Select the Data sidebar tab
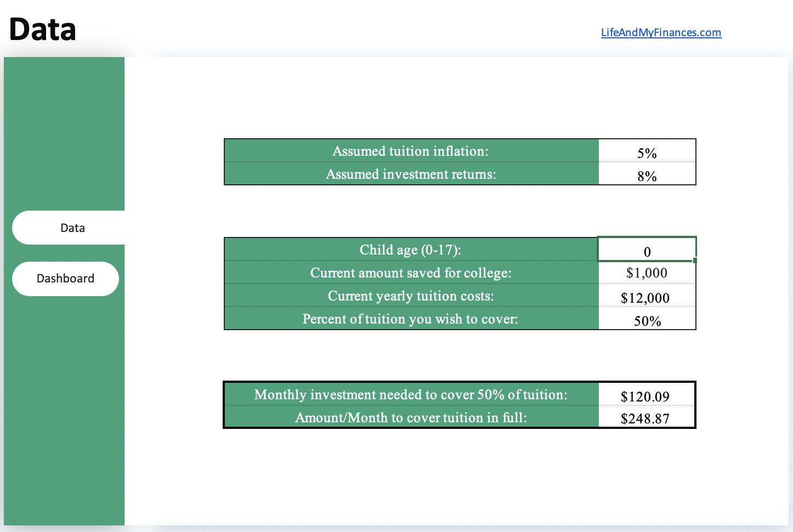The image size is (793, 532). point(69,228)
